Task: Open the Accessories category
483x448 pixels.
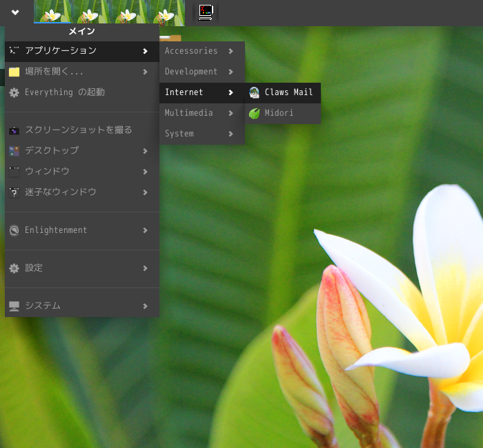Action: point(202,51)
